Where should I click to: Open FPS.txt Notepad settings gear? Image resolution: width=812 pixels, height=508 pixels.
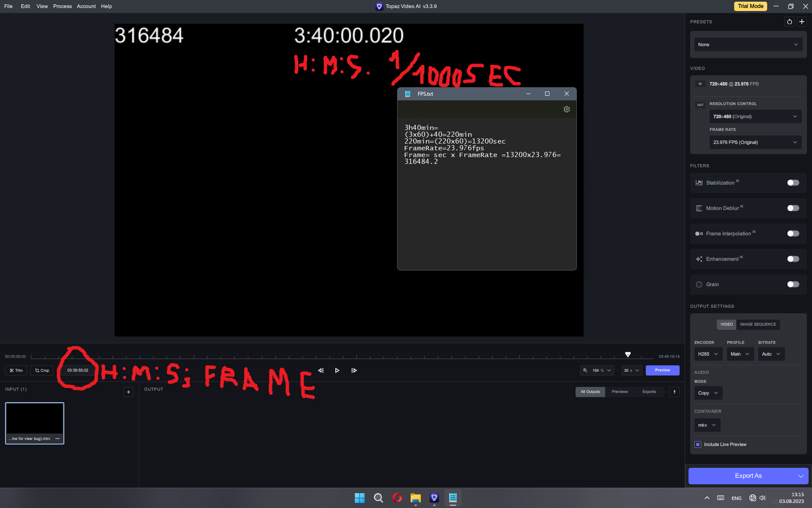pos(567,109)
